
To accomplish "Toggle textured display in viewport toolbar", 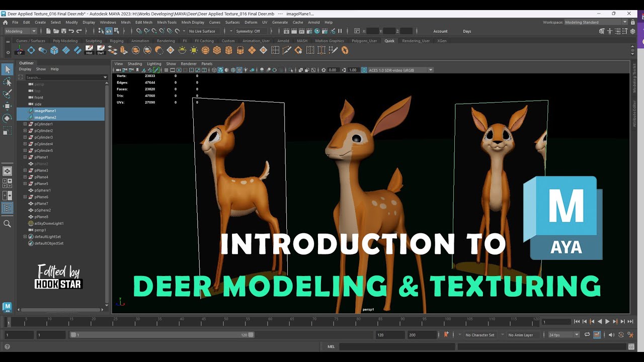I will 239,70.
